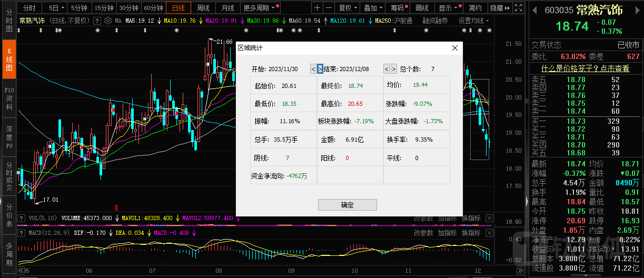
Task: Click 换指标 in MACD panel
Action: [471, 232]
